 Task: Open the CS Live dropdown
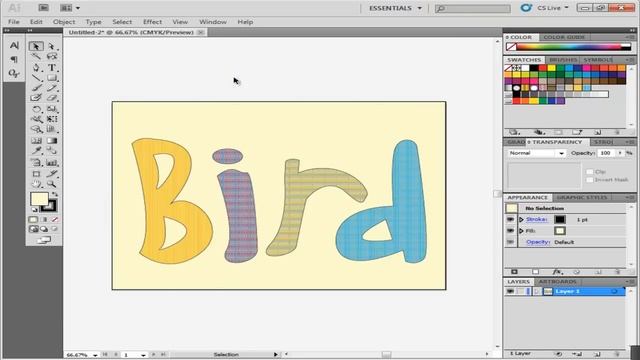click(552, 8)
